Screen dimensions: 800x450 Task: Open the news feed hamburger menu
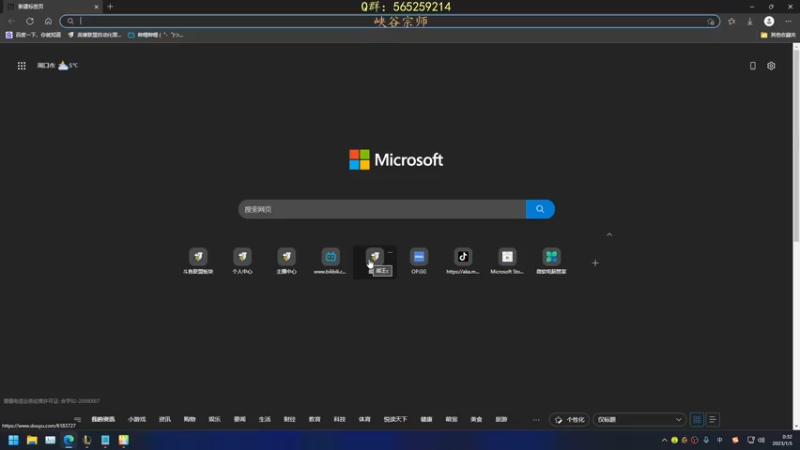click(78, 419)
